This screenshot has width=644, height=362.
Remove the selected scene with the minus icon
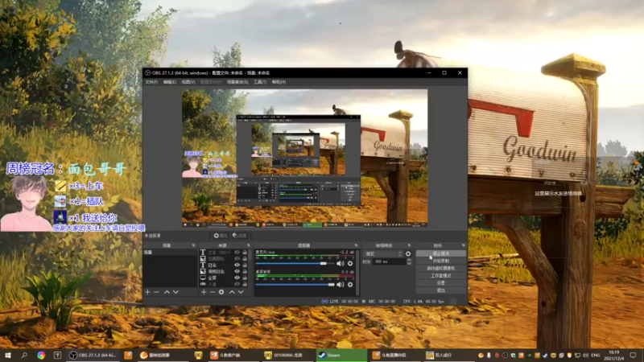pyautogui.click(x=156, y=292)
